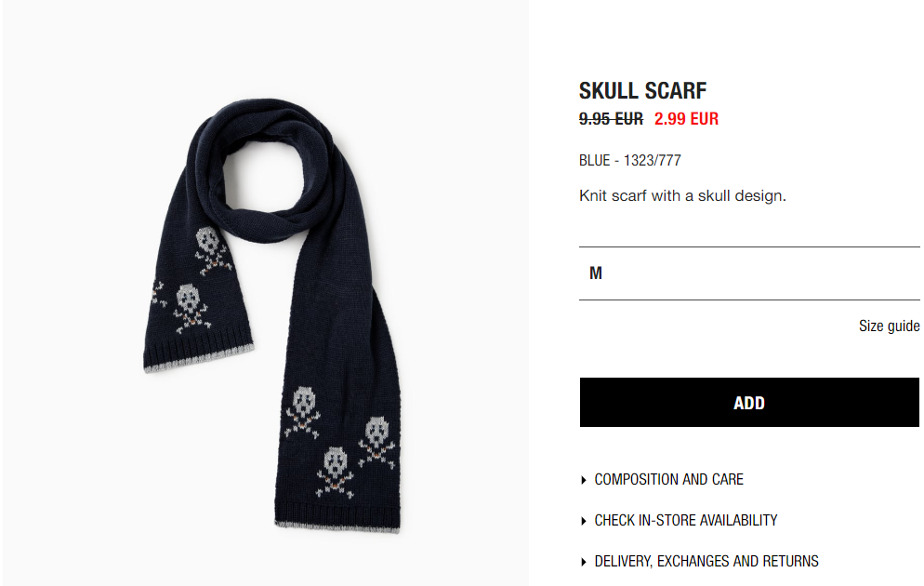
Task: Click the red 2.99 EUR sale price
Action: [x=687, y=118]
